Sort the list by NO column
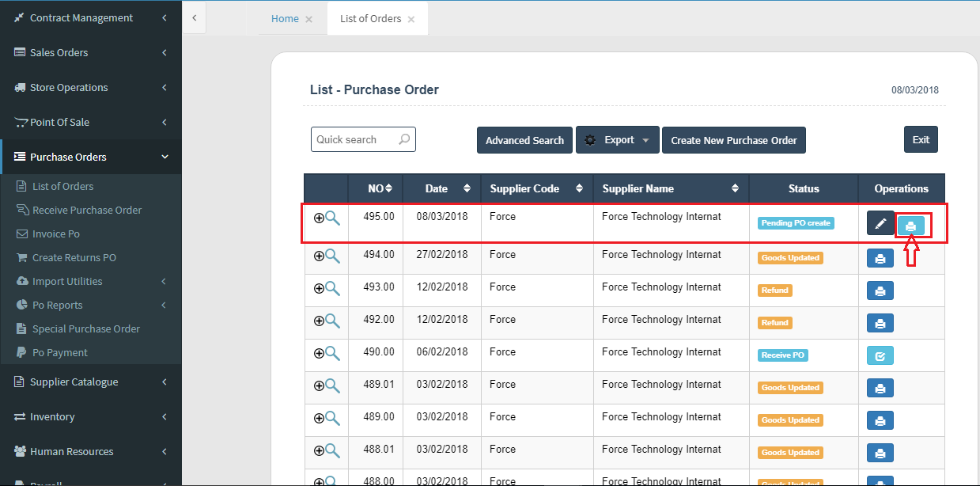Screen dimensions: 980x486 (x=380, y=188)
